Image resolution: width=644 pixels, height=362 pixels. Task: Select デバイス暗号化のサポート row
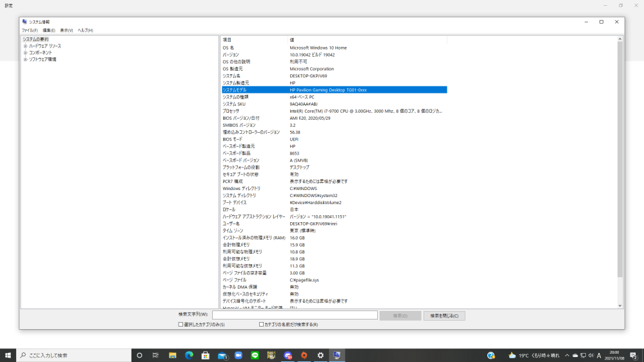(334, 301)
